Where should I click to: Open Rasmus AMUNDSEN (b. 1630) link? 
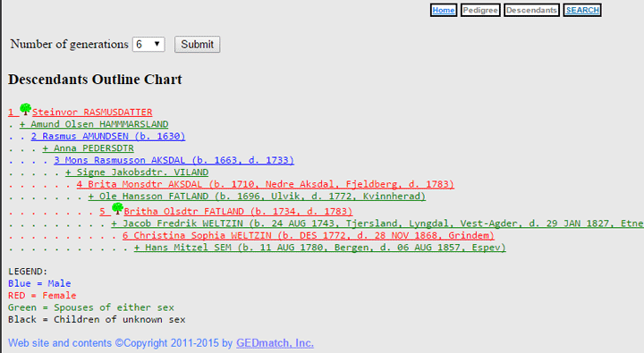coord(108,136)
